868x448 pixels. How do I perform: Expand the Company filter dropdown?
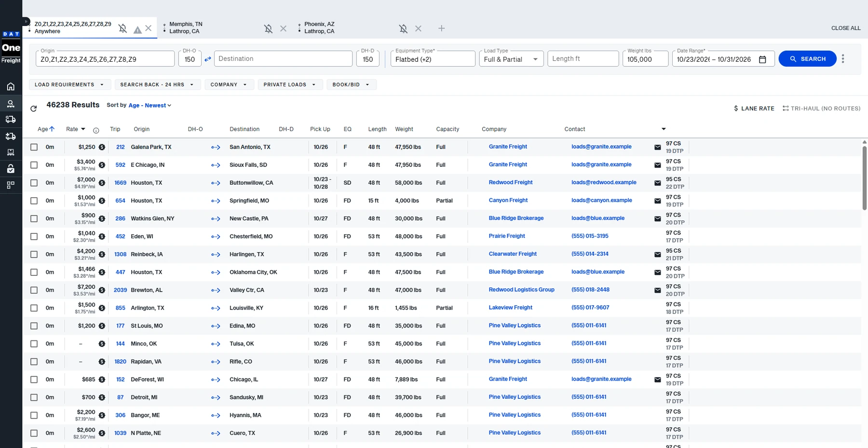pyautogui.click(x=229, y=84)
